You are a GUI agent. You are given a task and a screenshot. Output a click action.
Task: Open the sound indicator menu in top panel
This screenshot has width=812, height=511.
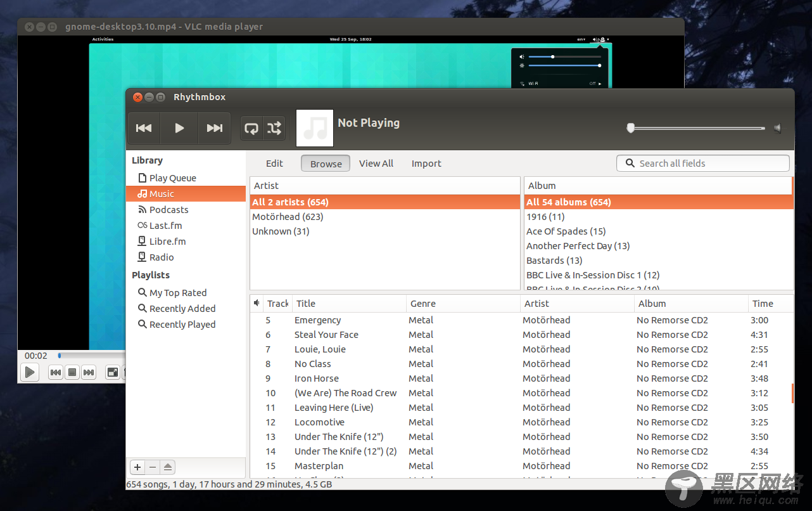(x=595, y=39)
